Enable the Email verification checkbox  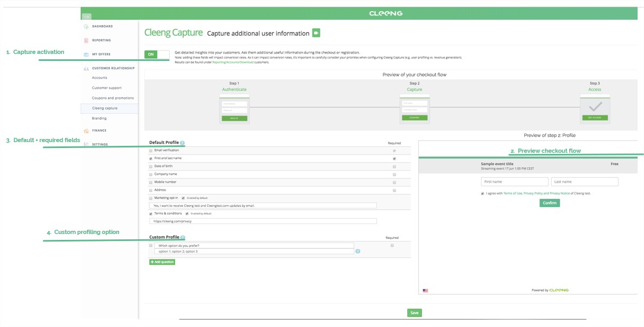[151, 151]
